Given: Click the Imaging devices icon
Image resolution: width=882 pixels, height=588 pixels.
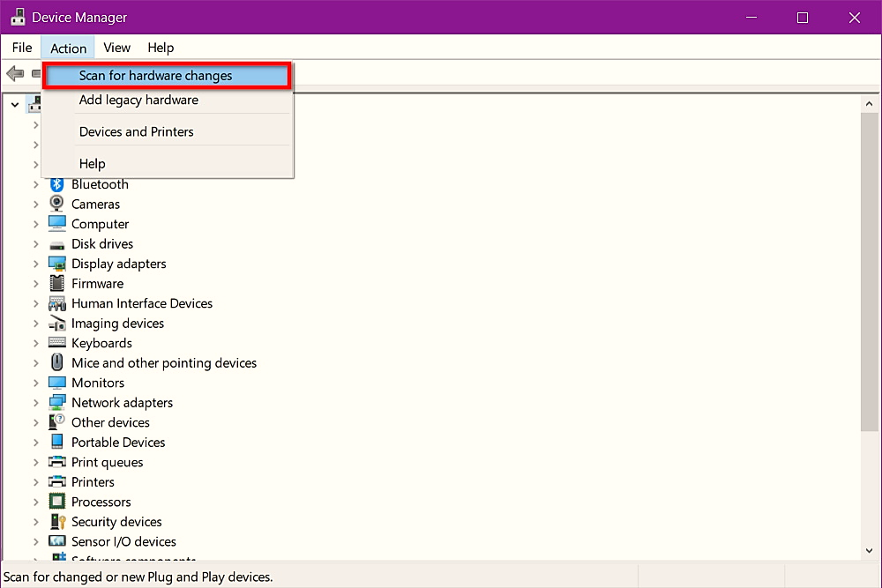Looking at the screenshot, I should (x=56, y=324).
